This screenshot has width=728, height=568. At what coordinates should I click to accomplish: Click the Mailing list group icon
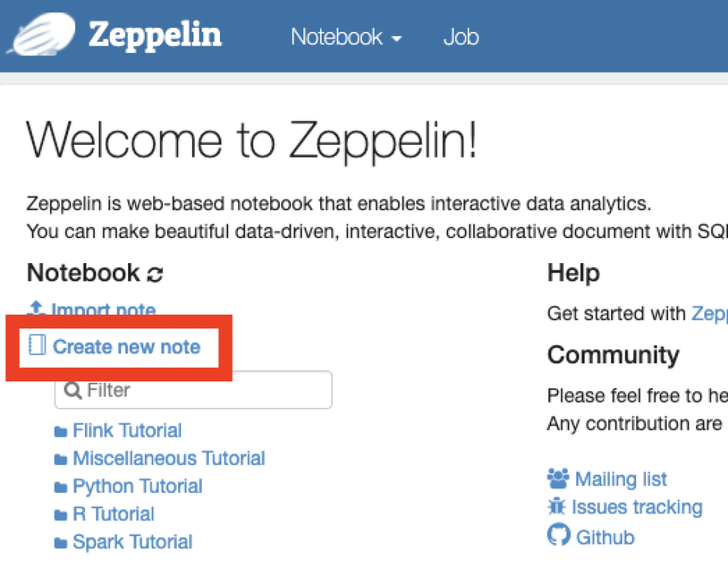[557, 478]
